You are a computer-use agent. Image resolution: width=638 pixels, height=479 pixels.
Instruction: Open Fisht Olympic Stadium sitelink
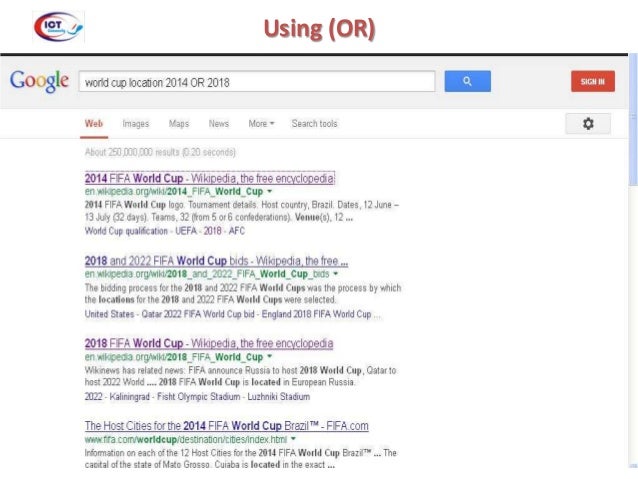(x=199, y=397)
